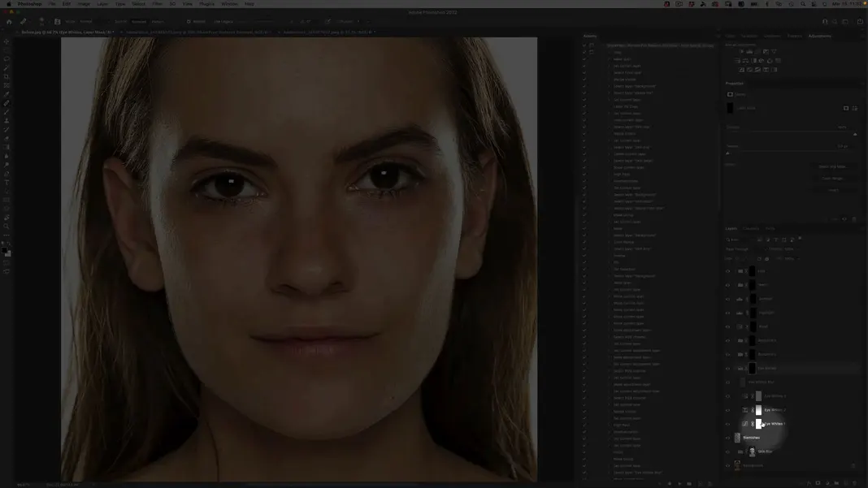This screenshot has width=868, height=488.
Task: Select the Crop tool
Action: point(7,76)
